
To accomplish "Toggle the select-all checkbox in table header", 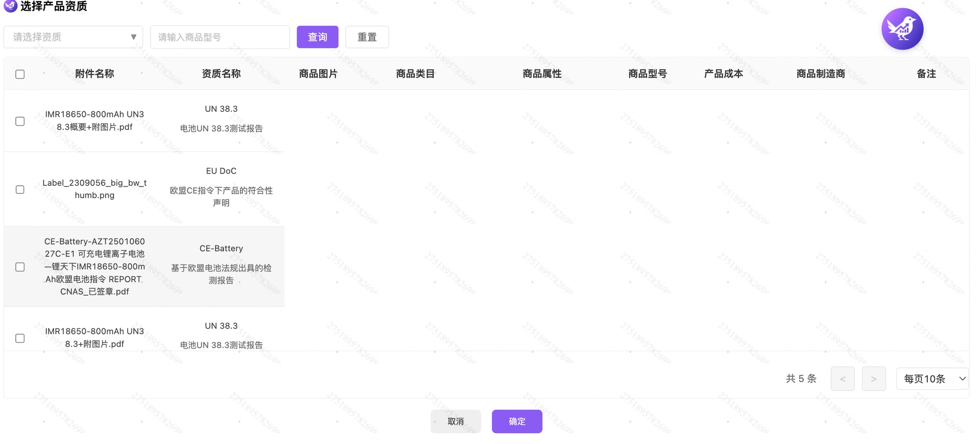I will [20, 75].
